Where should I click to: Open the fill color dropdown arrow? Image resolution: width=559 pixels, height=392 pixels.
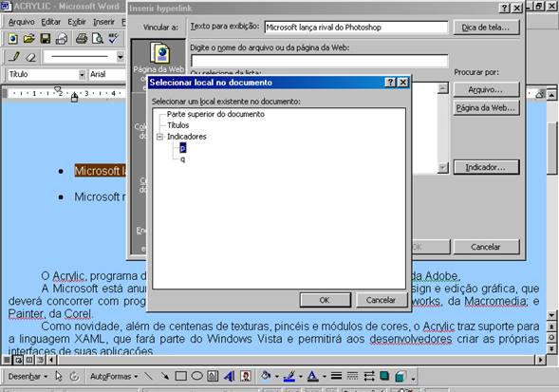tap(276, 376)
